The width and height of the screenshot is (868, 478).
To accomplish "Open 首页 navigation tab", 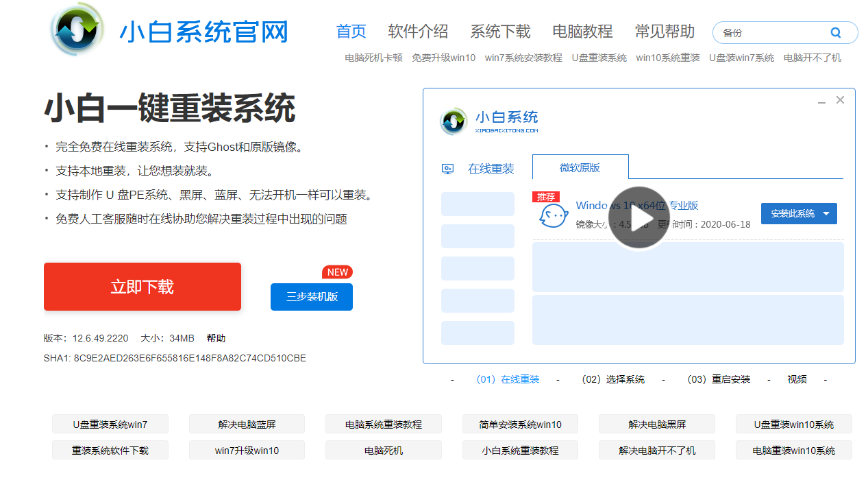I will (x=351, y=32).
